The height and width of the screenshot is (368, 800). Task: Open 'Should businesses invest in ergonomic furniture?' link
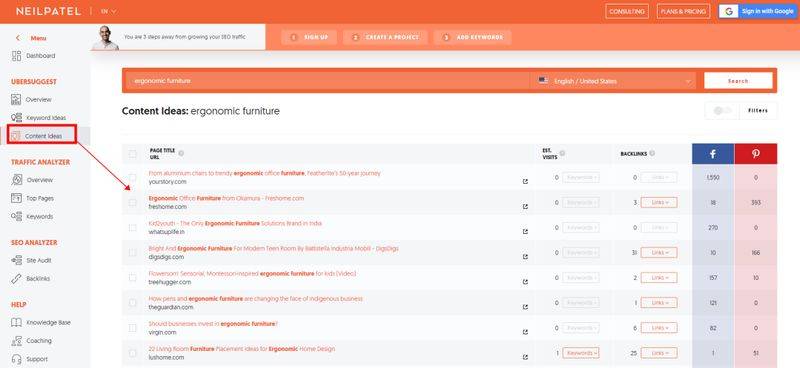[213, 324]
